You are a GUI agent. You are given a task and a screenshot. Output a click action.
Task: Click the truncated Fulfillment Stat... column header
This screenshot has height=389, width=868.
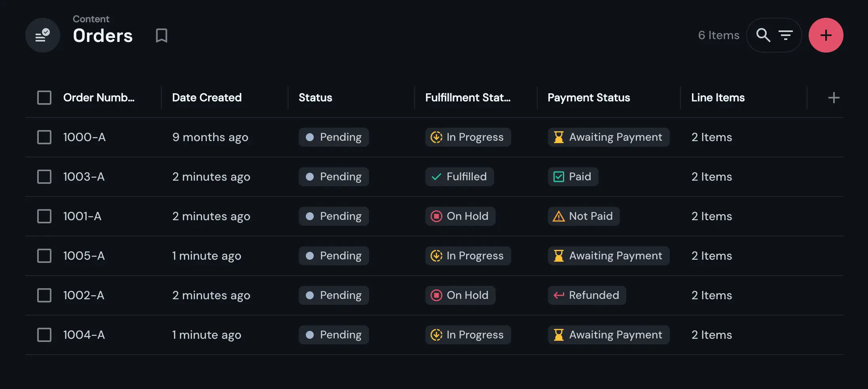tap(468, 97)
